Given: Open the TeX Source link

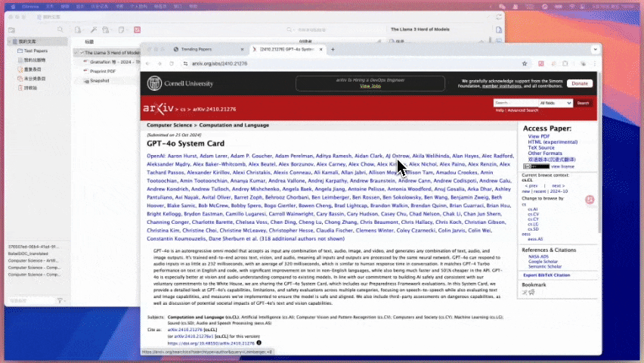Looking at the screenshot, I should coord(541,147).
